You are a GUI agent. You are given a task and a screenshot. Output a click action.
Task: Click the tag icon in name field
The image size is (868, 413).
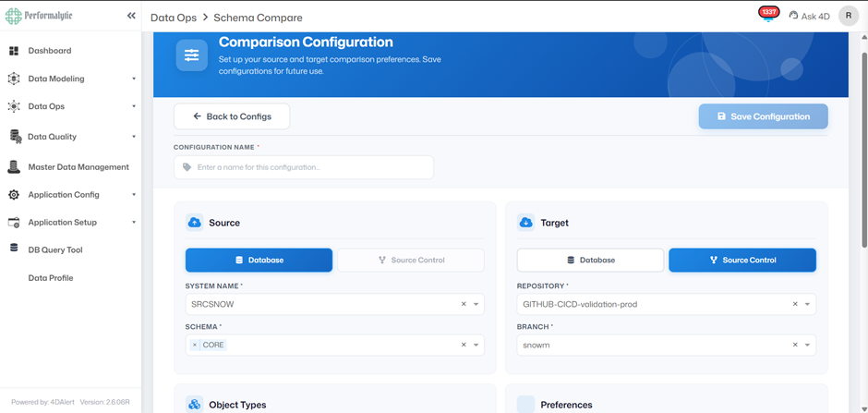(187, 167)
